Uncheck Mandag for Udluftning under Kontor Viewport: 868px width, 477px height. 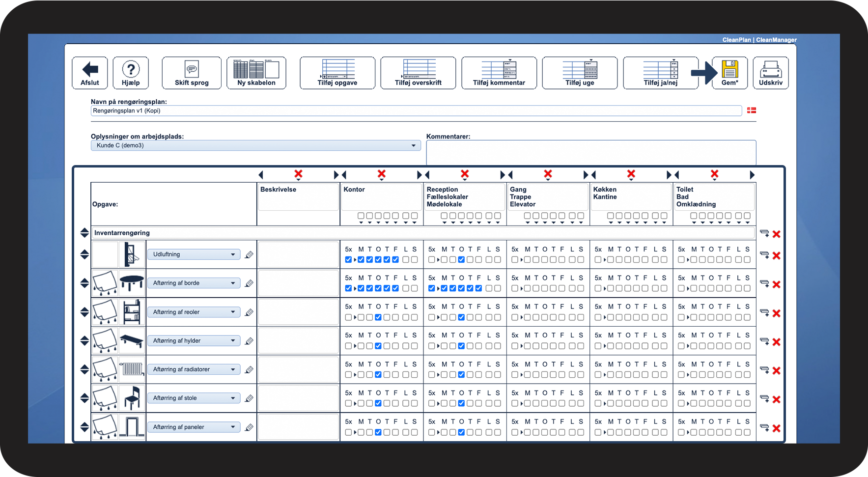pyautogui.click(x=360, y=259)
